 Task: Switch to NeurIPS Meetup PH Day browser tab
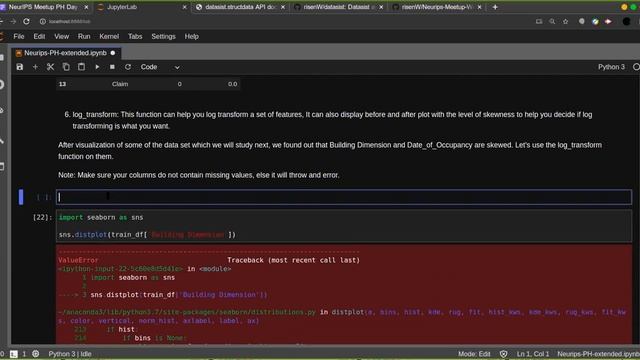coord(43,7)
